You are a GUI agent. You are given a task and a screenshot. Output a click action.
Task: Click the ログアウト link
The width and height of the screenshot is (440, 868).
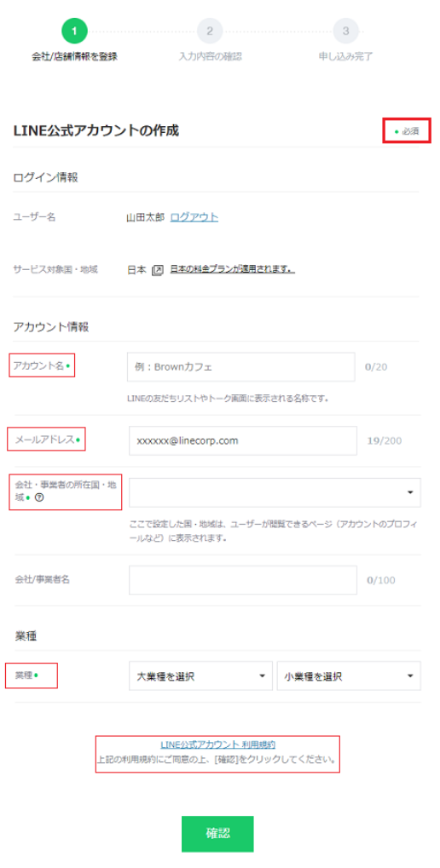(x=194, y=217)
